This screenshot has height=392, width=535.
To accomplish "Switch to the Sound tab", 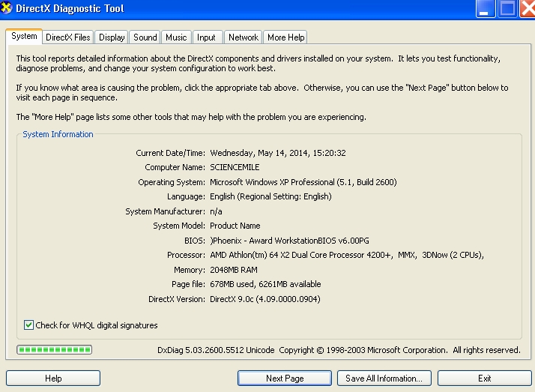I will [x=145, y=37].
